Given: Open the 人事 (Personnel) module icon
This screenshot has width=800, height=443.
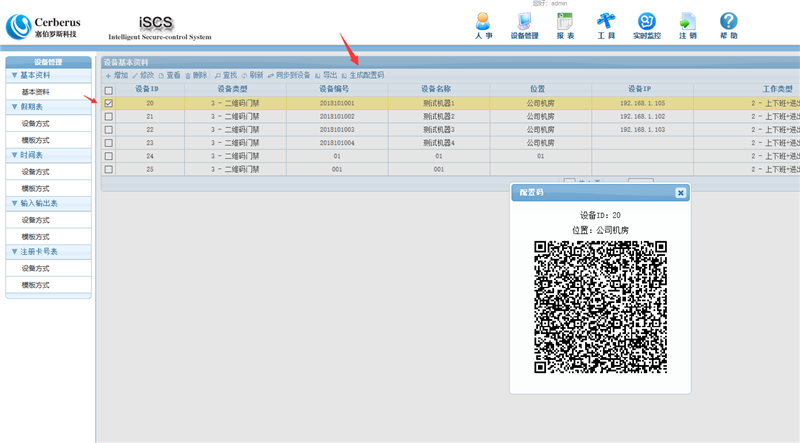Looking at the screenshot, I should 483,24.
